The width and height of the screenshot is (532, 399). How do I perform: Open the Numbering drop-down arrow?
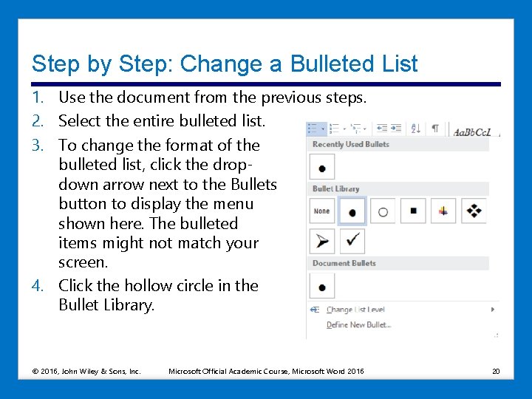[x=344, y=129]
